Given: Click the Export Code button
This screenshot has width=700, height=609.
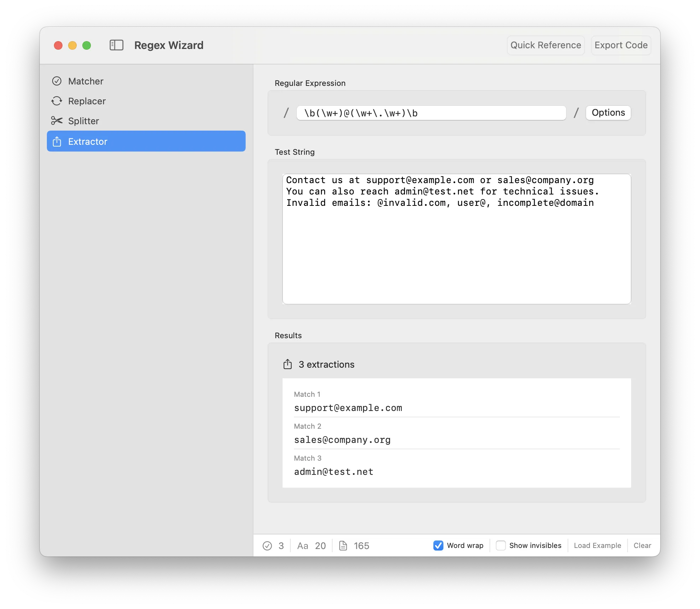Looking at the screenshot, I should (x=621, y=45).
